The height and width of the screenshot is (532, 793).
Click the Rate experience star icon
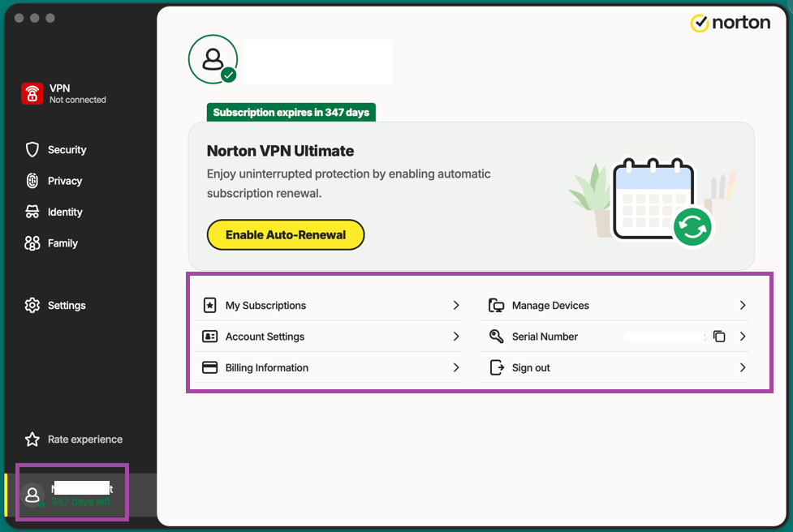click(x=32, y=439)
